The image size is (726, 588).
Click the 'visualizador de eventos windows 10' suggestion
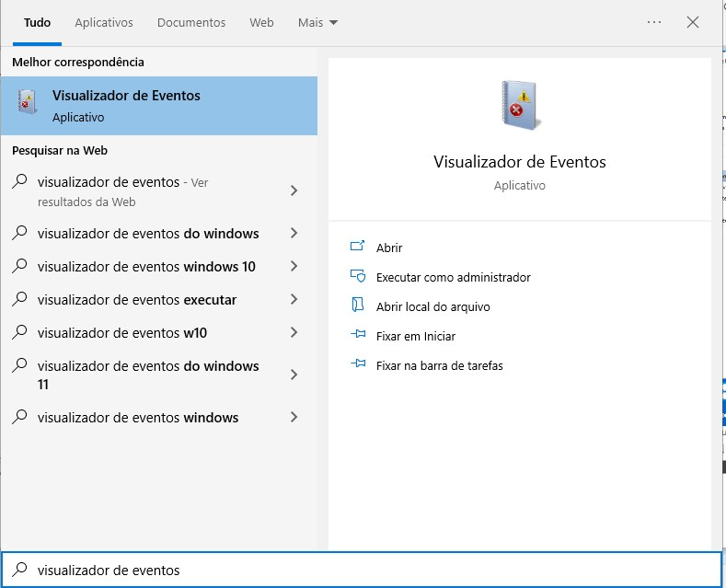coord(146,266)
